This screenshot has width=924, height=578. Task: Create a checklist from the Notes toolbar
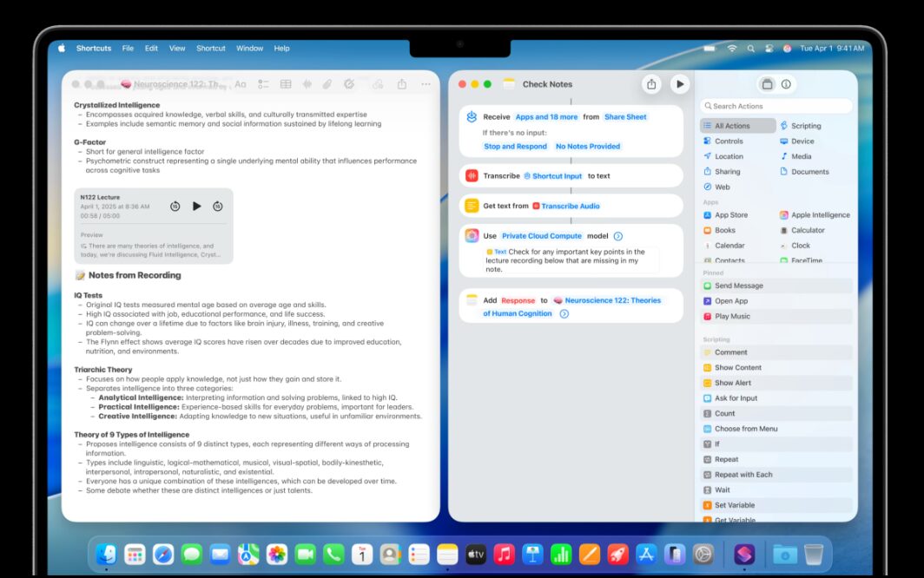[262, 84]
